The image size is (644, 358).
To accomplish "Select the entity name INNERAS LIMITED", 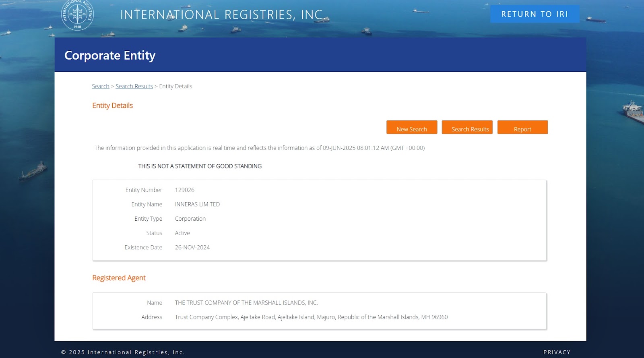I will (197, 205).
